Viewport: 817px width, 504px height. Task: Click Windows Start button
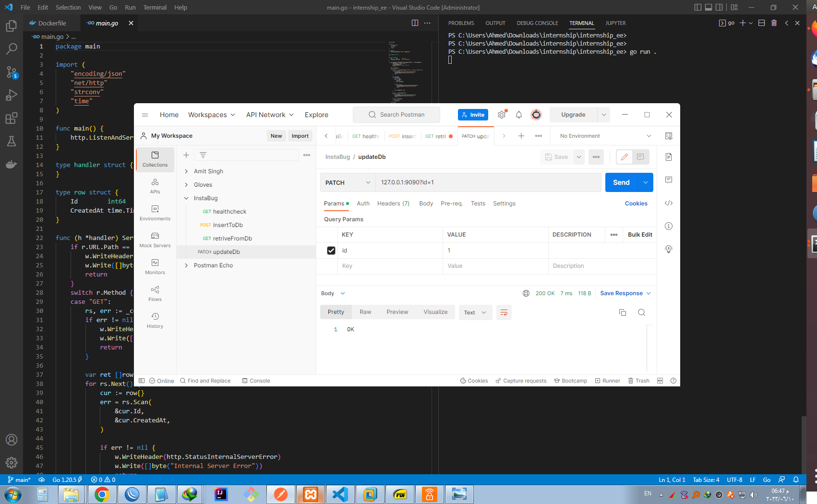13,494
